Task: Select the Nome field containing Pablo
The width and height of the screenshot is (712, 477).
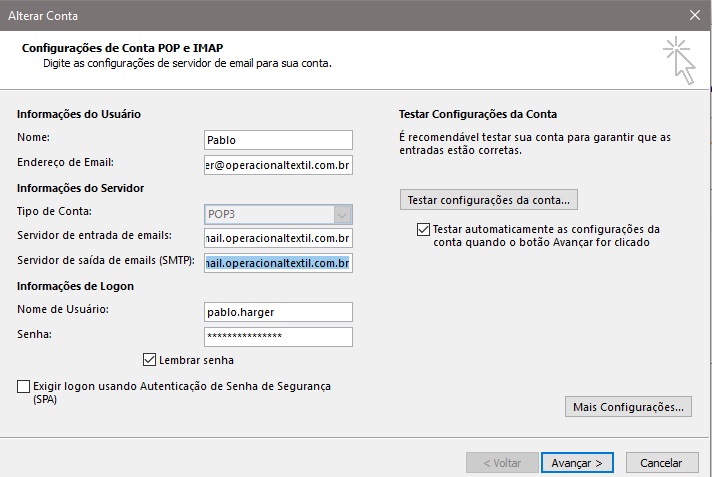Action: coord(278,140)
